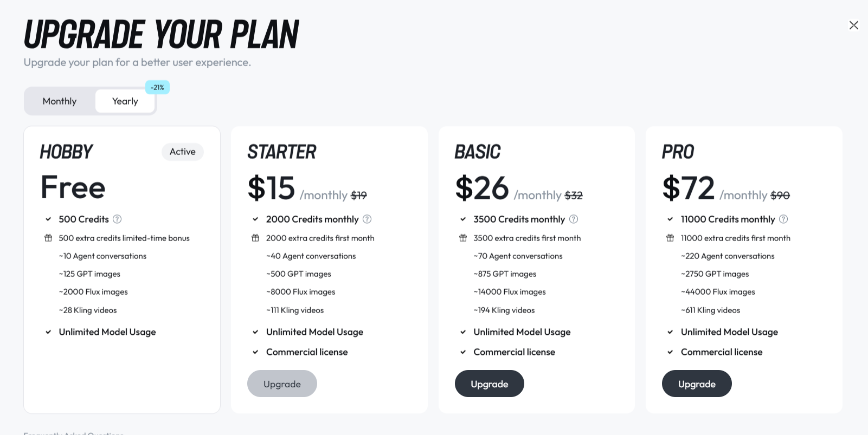Image resolution: width=868 pixels, height=435 pixels.
Task: Select Yearly billing option
Action: tap(125, 101)
